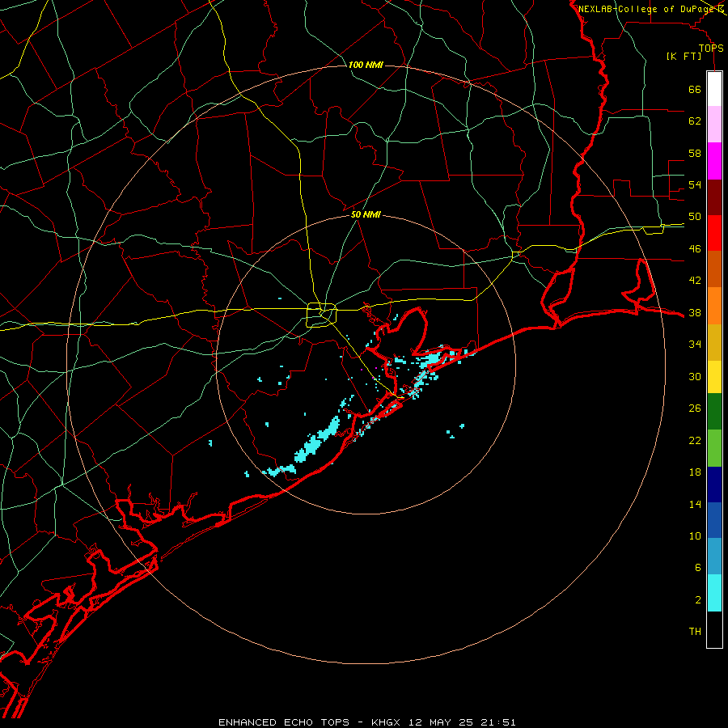The image size is (728, 728).
Task: Click the '10' legend value
Action: pyautogui.click(x=695, y=536)
